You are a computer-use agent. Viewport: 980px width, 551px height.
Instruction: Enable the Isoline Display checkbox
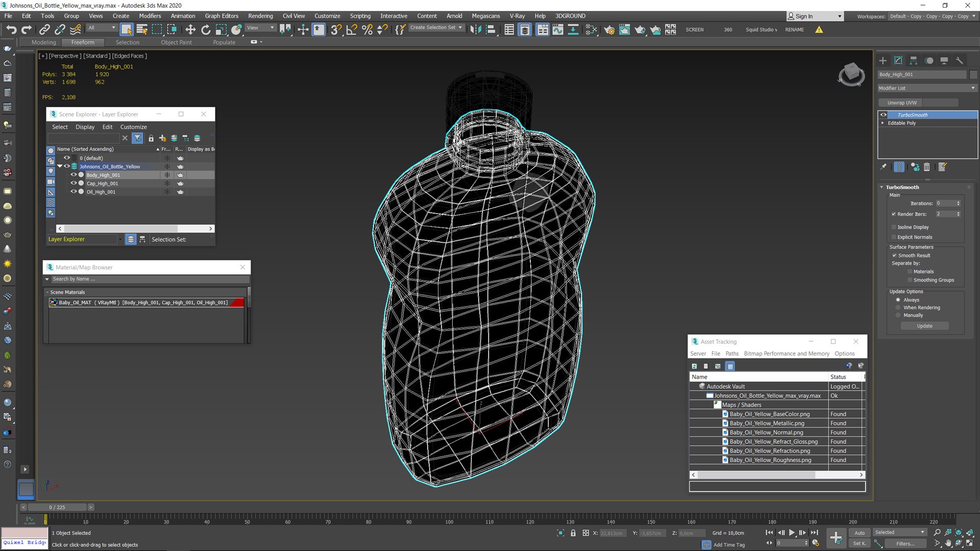coord(894,227)
